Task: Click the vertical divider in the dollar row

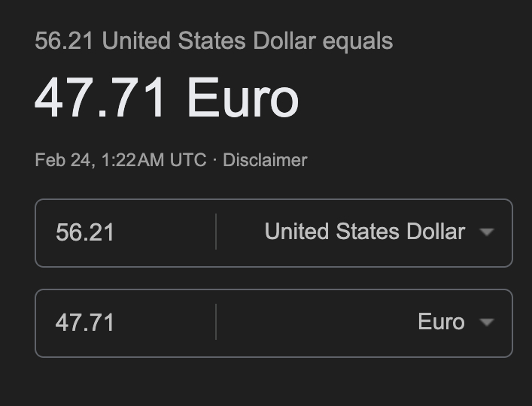Action: pos(216,232)
